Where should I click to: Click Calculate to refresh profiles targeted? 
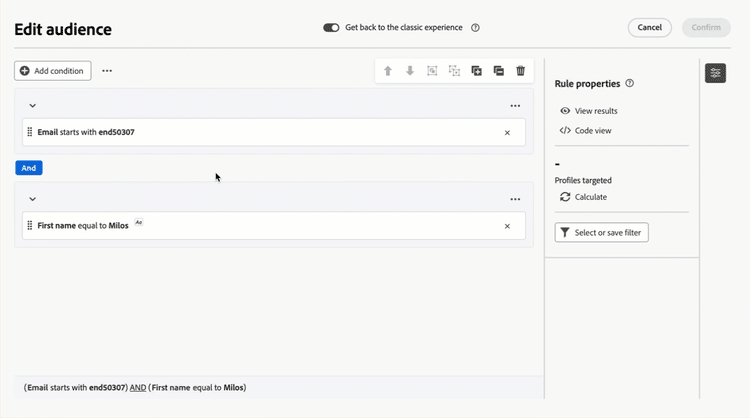click(584, 197)
